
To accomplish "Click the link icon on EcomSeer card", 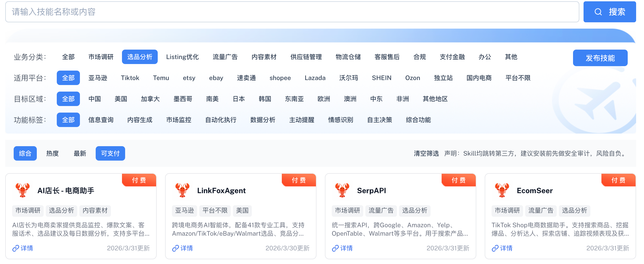I will pyautogui.click(x=495, y=248).
